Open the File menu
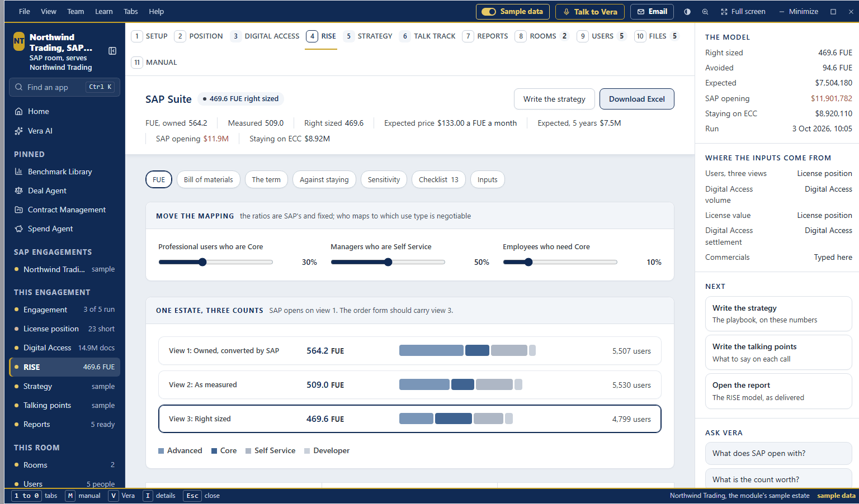This screenshot has height=504, width=859. pos(25,12)
